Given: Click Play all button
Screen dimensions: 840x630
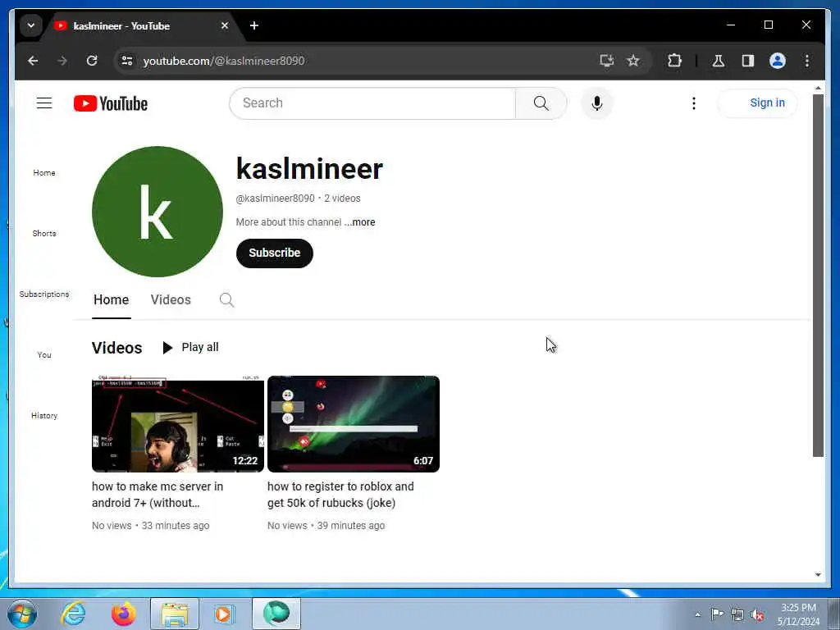Looking at the screenshot, I should pyautogui.click(x=190, y=347).
